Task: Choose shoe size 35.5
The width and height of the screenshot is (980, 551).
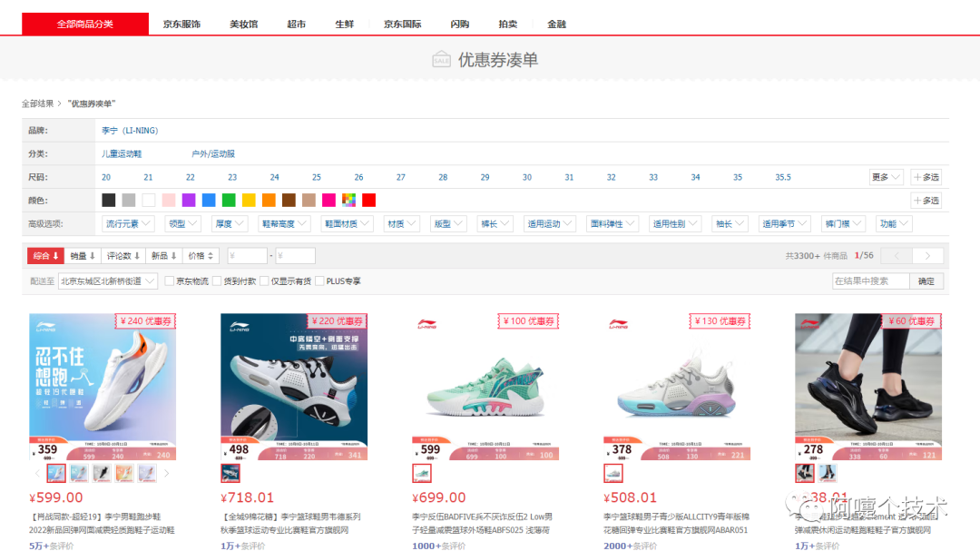Action: pos(782,177)
